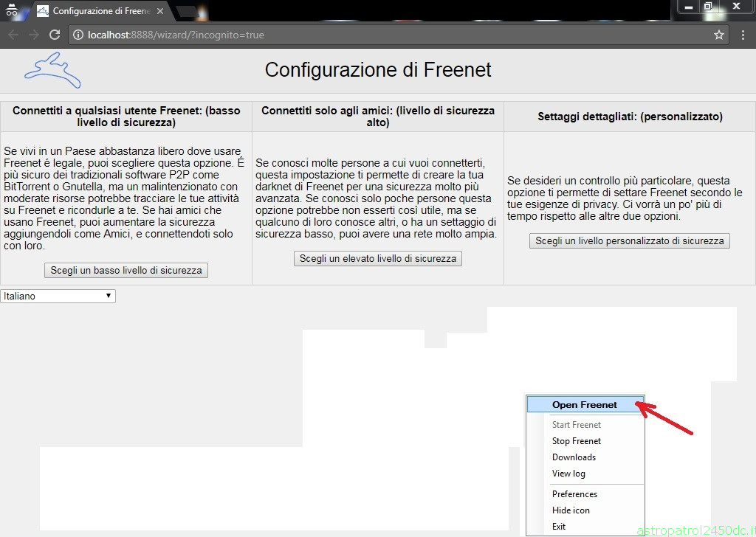Screen dimensions: 756x537
Task: Click 'Scegli un livello personalizzato di sicurezza'
Action: (630, 240)
